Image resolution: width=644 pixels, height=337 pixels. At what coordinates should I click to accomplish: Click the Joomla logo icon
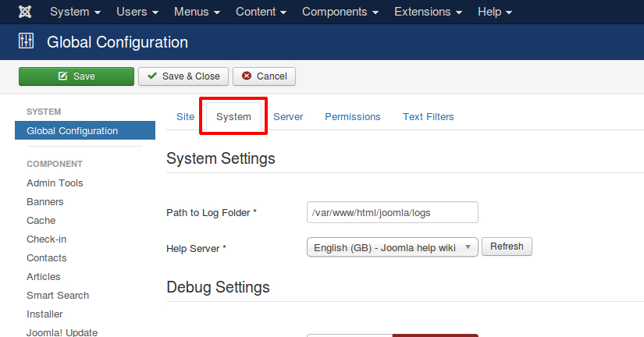[27, 12]
